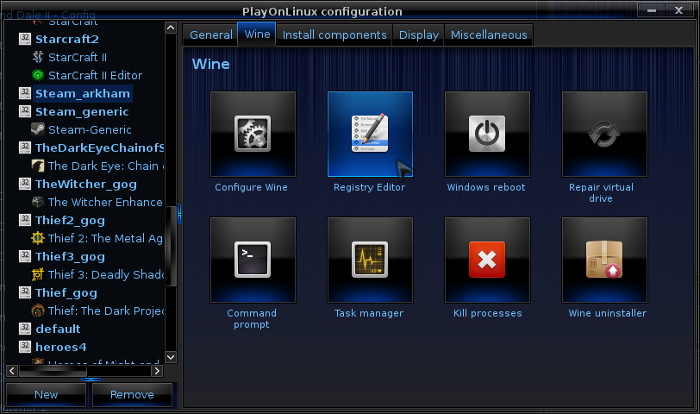This screenshot has height=414, width=700.
Task: Click the default drive icon
Action: (25, 329)
